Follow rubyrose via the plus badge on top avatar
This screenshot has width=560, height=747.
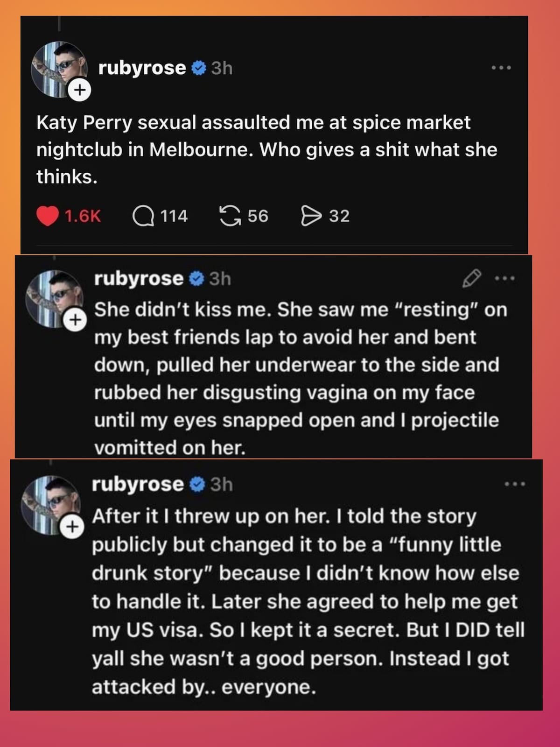click(x=80, y=90)
